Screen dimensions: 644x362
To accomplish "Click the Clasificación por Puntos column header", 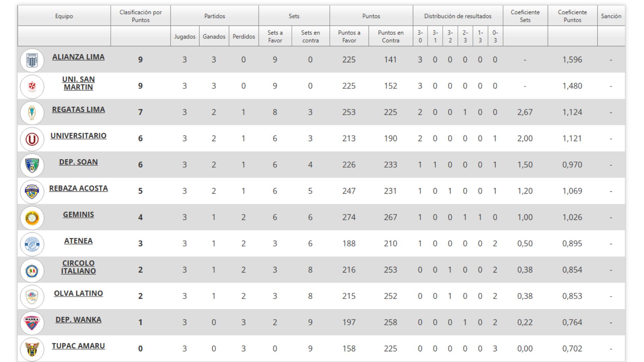I will point(141,16).
